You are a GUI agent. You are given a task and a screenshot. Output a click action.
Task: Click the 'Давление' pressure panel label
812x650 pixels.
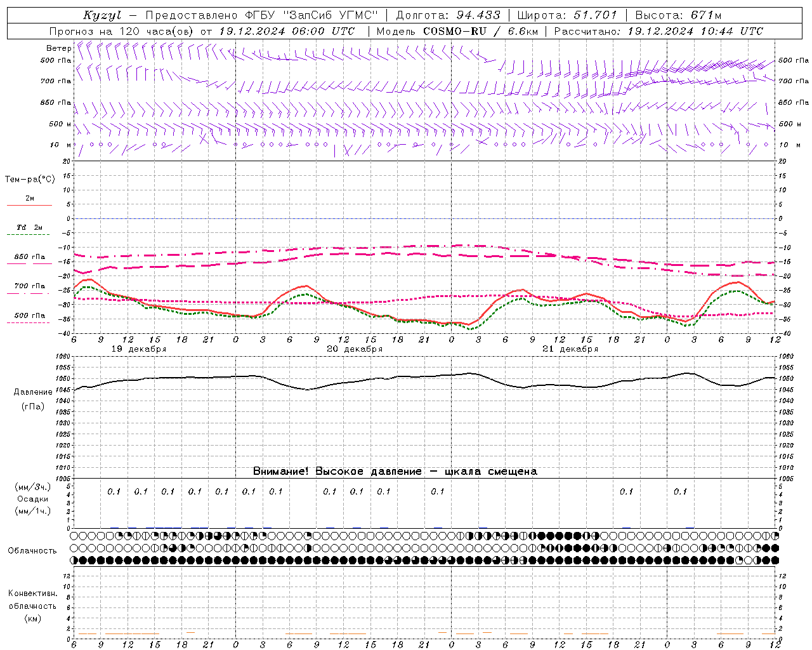pos(33,392)
